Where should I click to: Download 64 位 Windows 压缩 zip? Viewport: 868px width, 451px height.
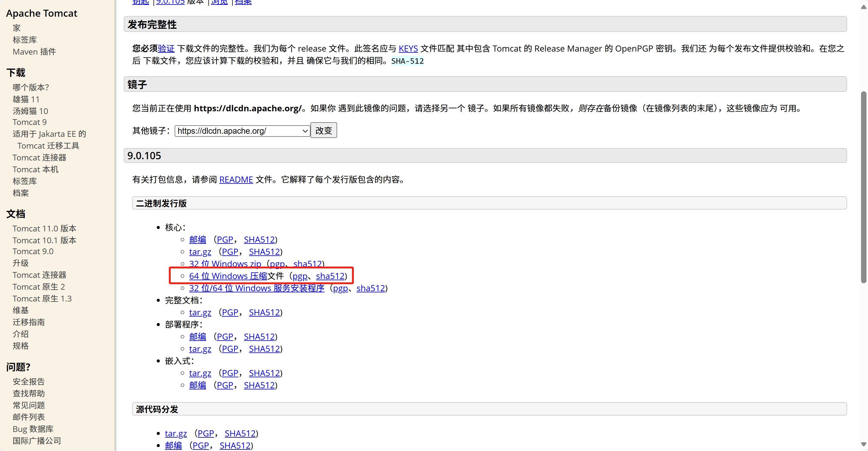tap(228, 276)
